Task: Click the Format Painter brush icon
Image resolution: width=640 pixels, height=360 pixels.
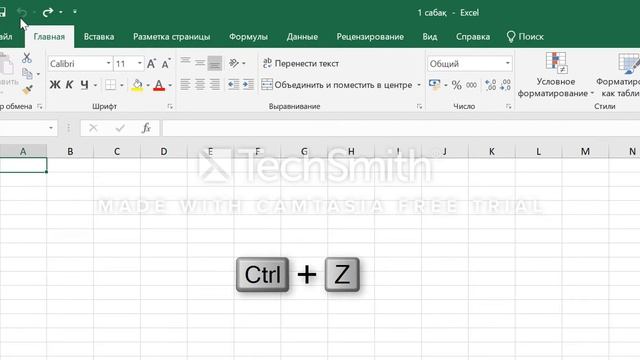Action: point(28,89)
